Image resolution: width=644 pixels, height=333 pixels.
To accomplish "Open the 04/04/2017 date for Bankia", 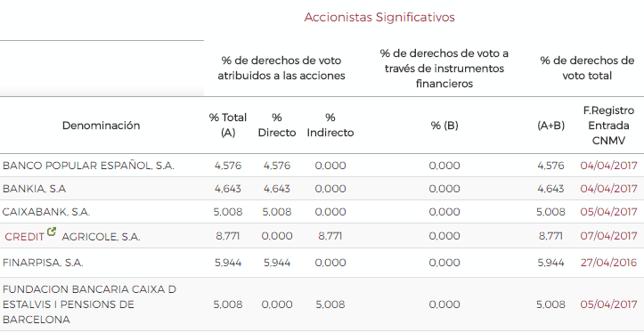I will point(608,189).
